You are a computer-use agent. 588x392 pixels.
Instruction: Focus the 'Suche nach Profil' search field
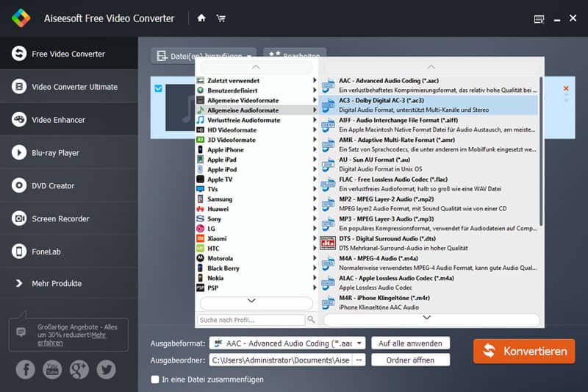pyautogui.click(x=251, y=320)
